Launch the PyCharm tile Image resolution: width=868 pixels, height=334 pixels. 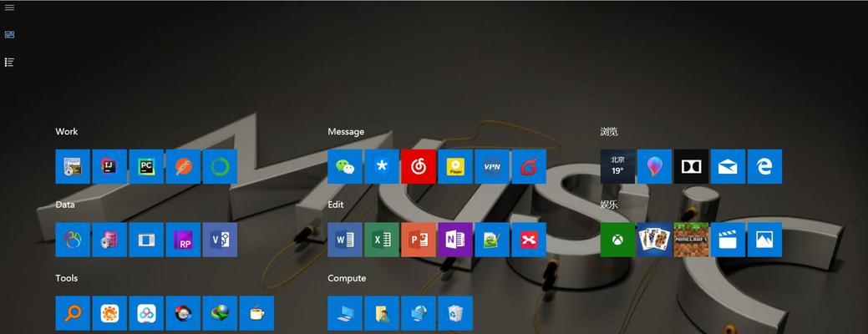coord(146,166)
